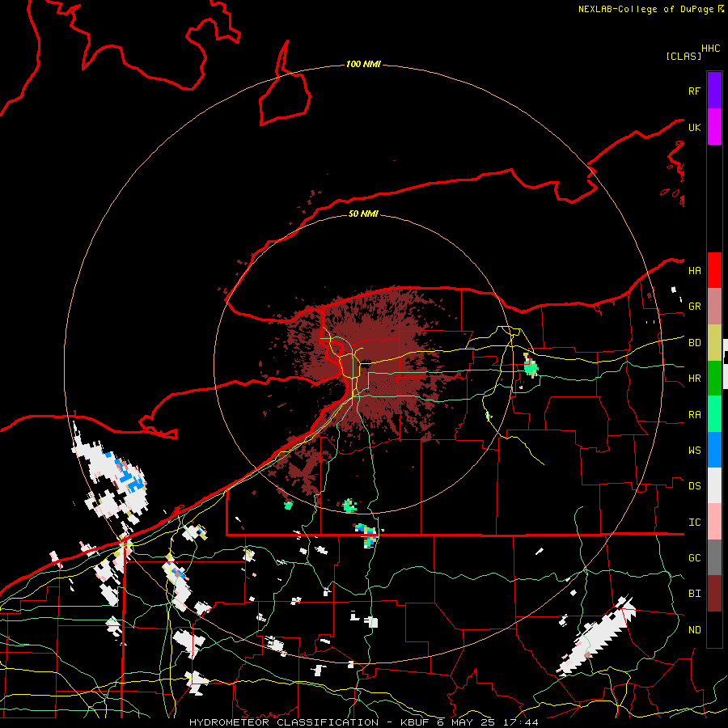
Task: Pick the dark green HR legend swatch
Action: click(x=714, y=379)
